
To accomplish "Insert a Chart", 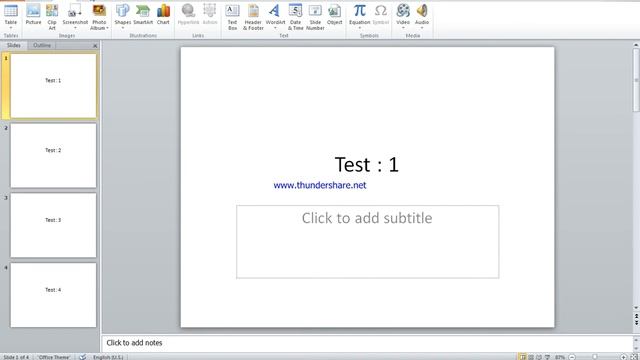I will 163,14.
